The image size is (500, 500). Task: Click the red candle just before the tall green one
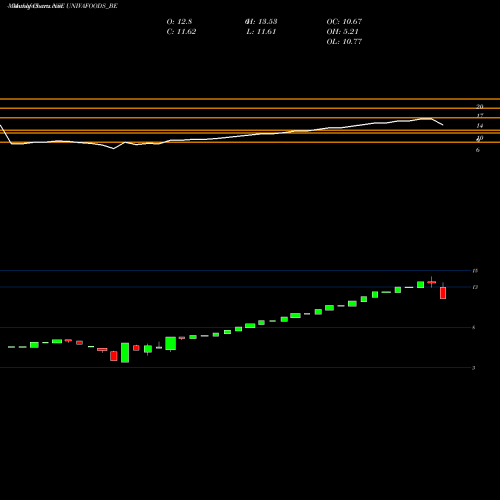point(114,356)
